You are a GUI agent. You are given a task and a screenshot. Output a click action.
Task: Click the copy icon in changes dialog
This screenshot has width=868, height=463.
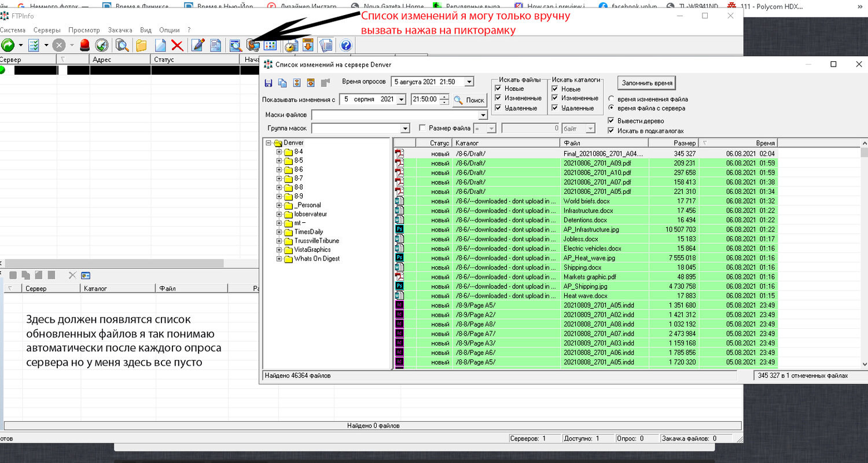click(x=282, y=83)
